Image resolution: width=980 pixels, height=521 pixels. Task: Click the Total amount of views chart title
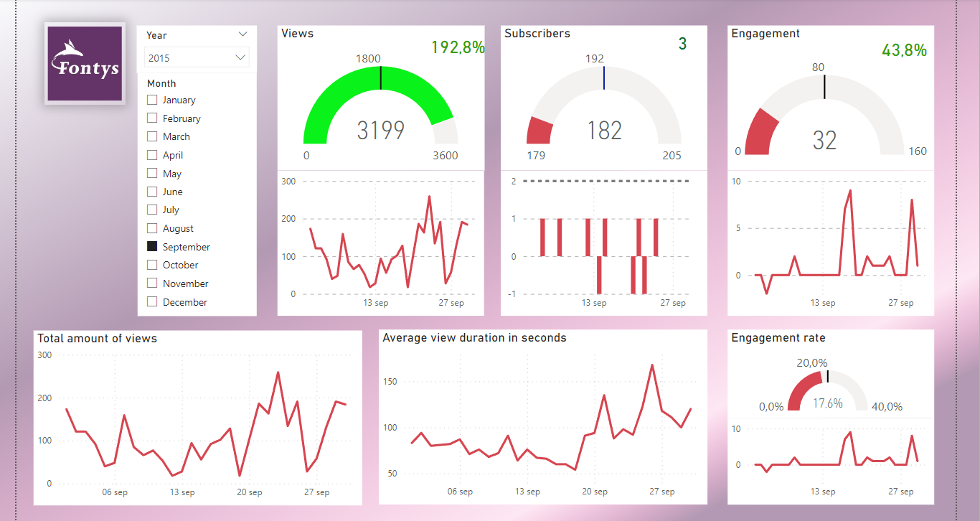(x=98, y=338)
